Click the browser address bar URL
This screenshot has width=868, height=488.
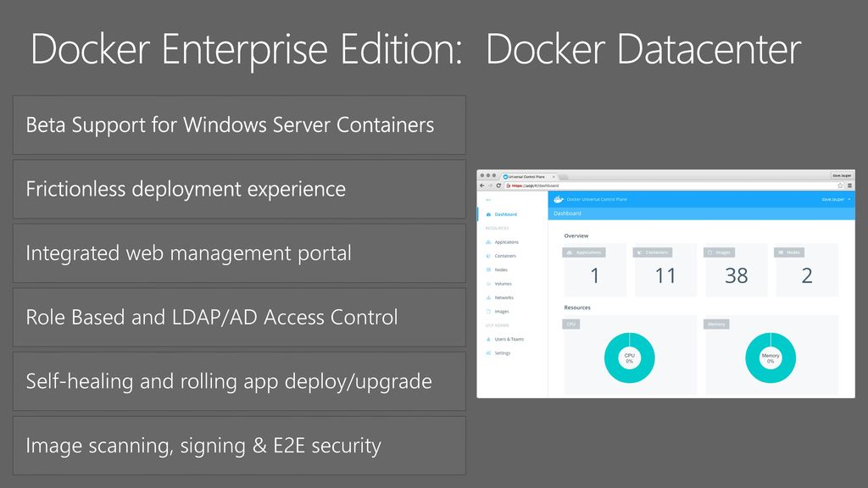pyautogui.click(x=535, y=186)
